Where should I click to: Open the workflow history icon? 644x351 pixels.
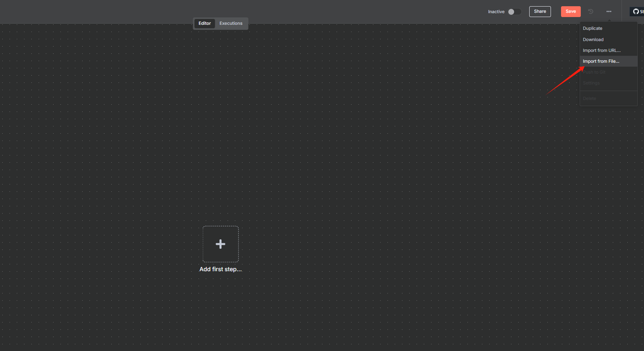591,12
